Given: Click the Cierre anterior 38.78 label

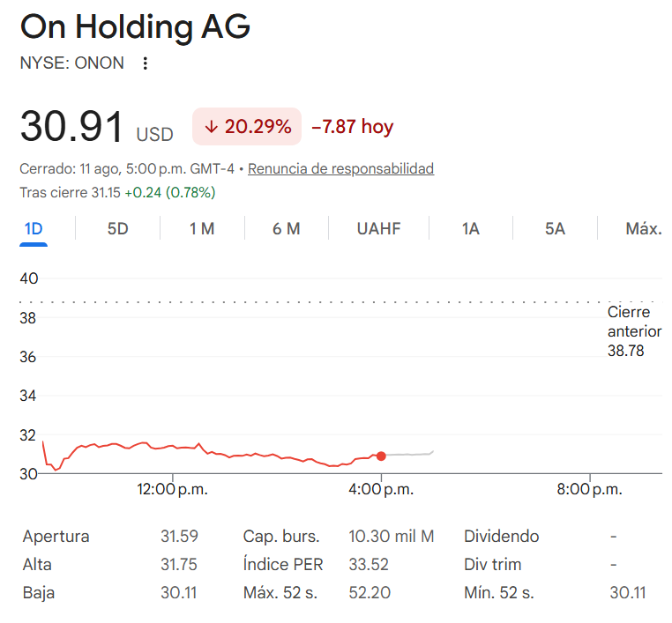Looking at the screenshot, I should point(634,331).
